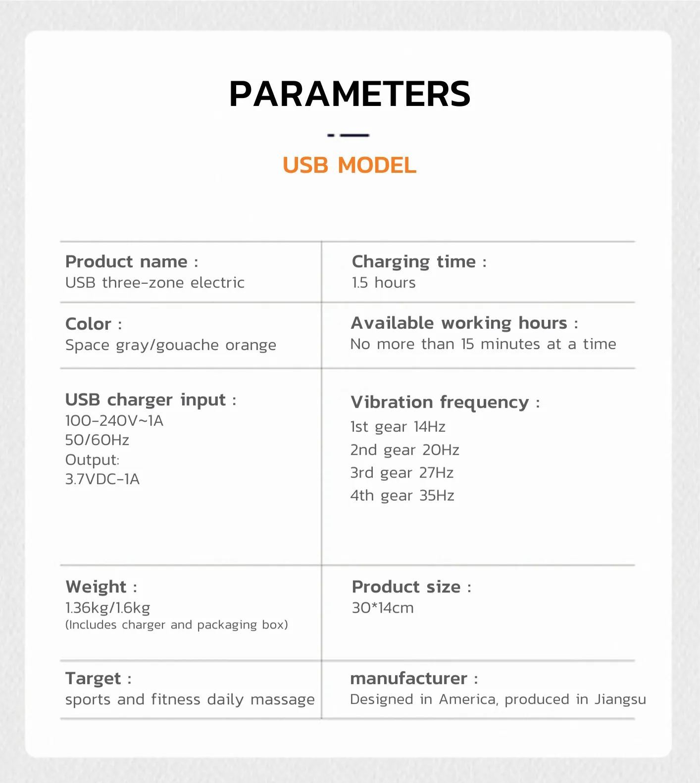
Task: Click the orange USB MODEL subtitle
Action: coord(350,165)
